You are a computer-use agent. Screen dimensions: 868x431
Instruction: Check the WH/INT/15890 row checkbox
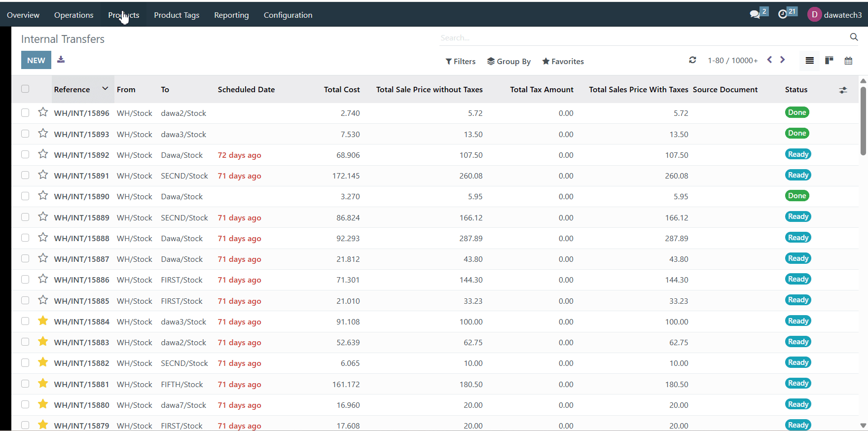[25, 196]
